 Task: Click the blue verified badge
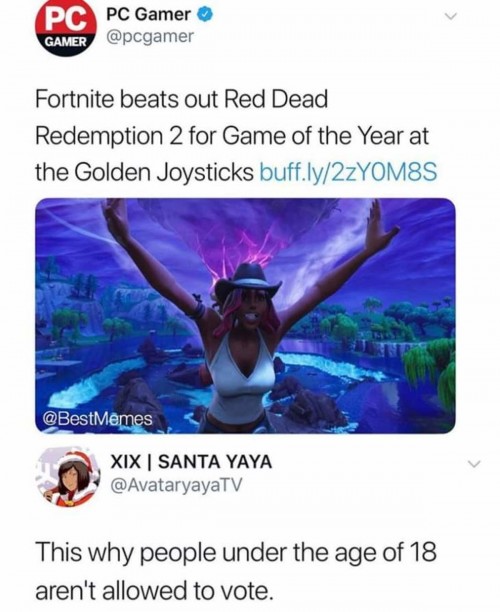tap(206, 15)
